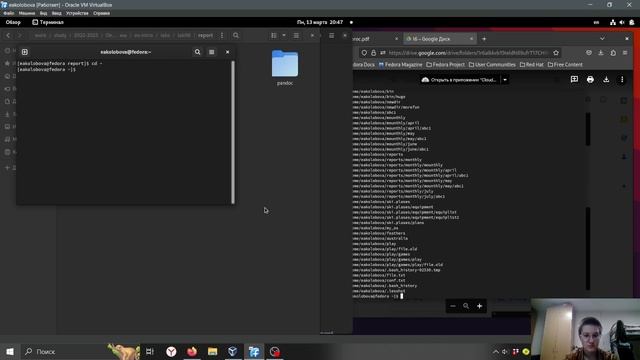Viewport: 640px width, 360px height.
Task: Zoom in in the Drive viewer
Action: 480,306
